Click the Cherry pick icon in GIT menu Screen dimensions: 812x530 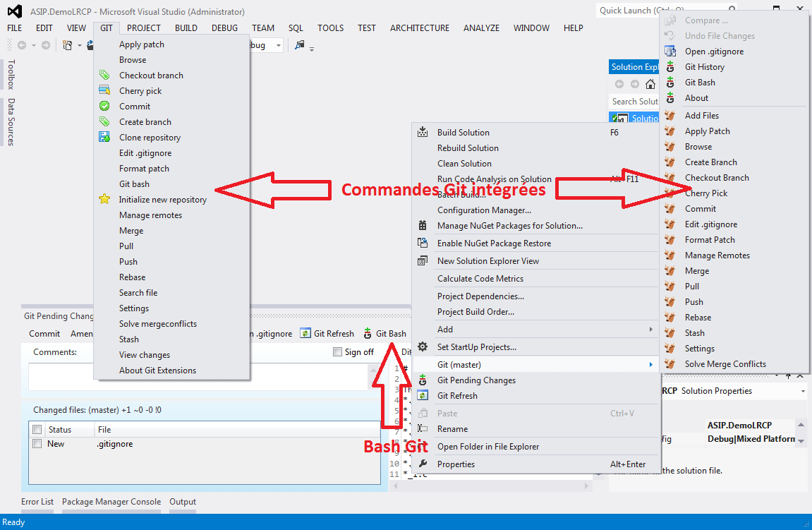coord(104,91)
